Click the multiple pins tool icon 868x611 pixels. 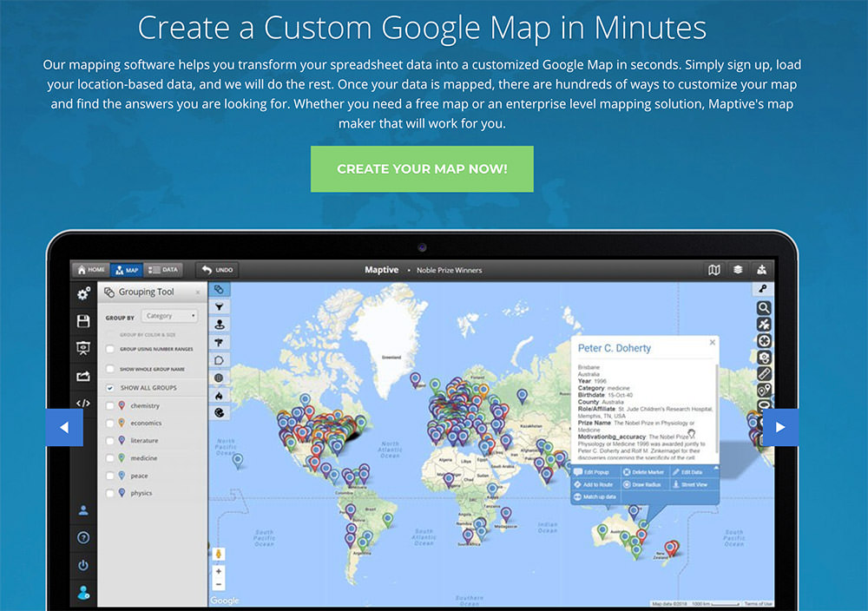(x=764, y=391)
